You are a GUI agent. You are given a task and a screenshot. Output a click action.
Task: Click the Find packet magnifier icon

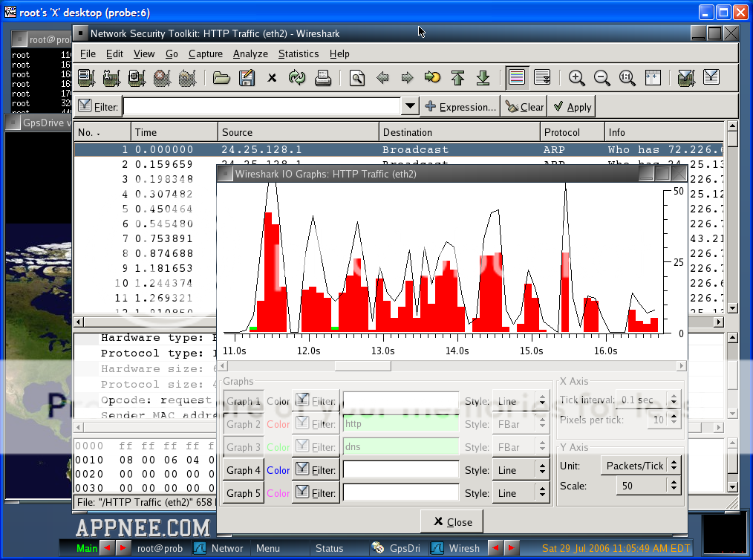357,77
